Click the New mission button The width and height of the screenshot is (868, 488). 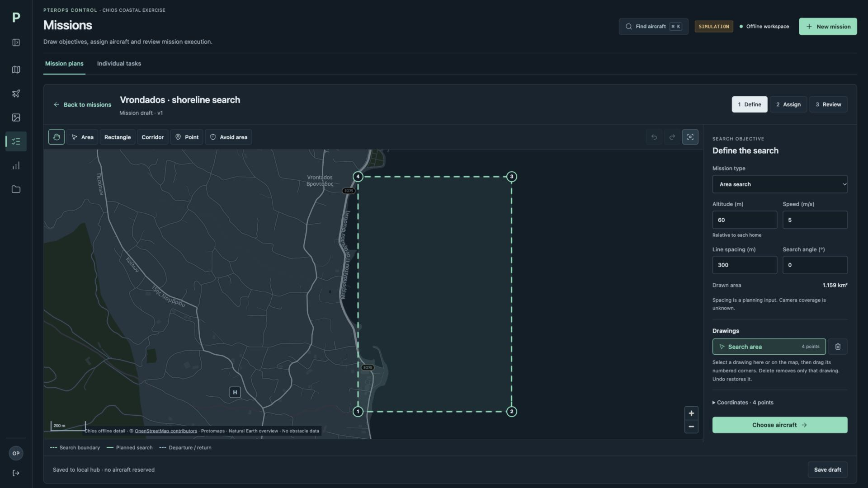[828, 27]
